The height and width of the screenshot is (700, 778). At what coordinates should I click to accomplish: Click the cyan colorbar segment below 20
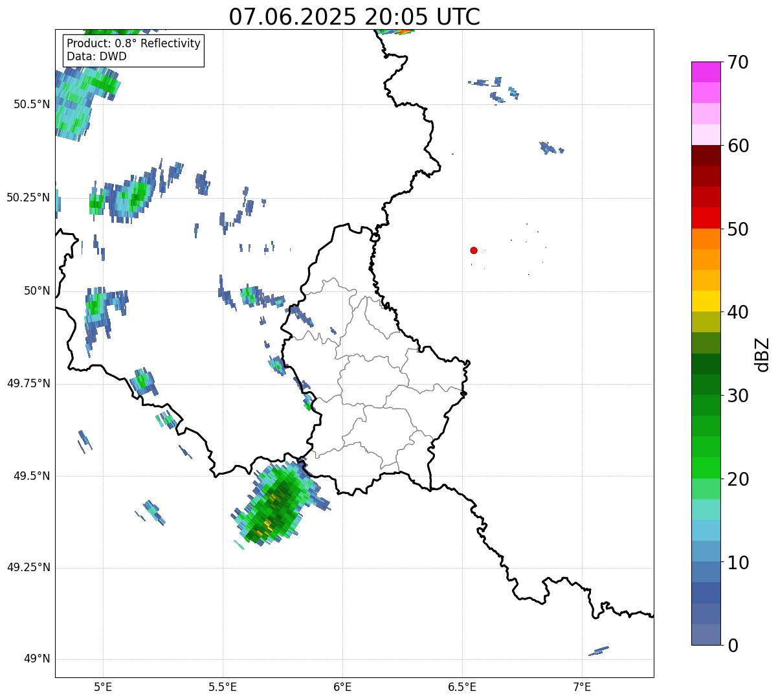[706, 510]
